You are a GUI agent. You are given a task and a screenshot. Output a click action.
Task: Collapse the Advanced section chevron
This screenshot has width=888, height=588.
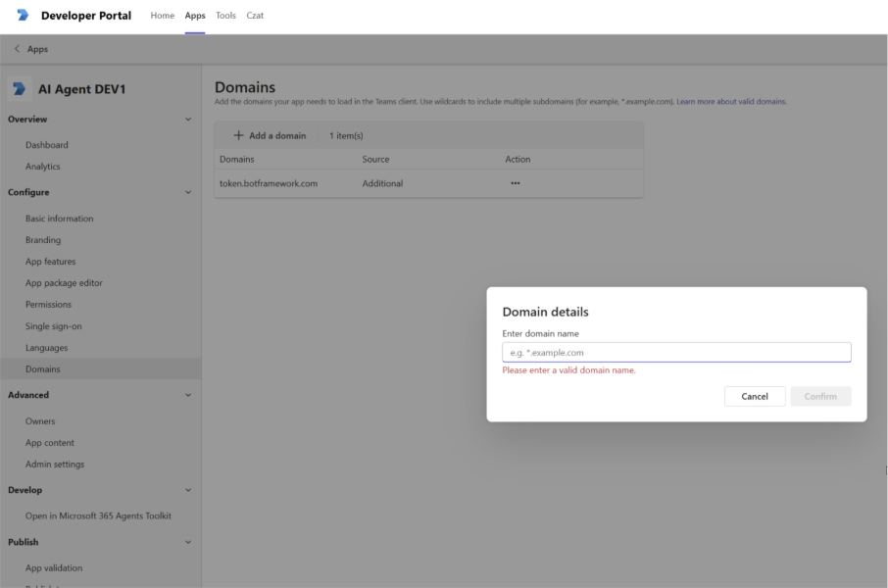click(x=188, y=396)
